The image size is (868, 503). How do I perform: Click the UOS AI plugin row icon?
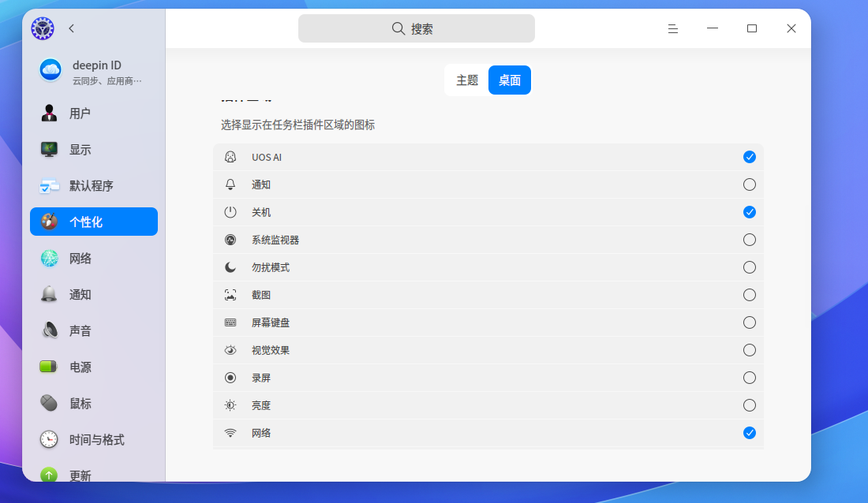pyautogui.click(x=230, y=157)
